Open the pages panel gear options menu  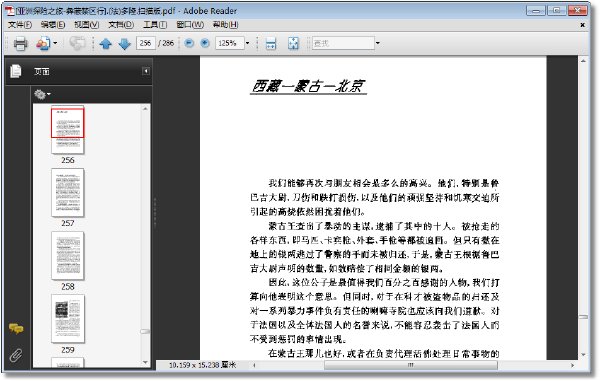42,94
